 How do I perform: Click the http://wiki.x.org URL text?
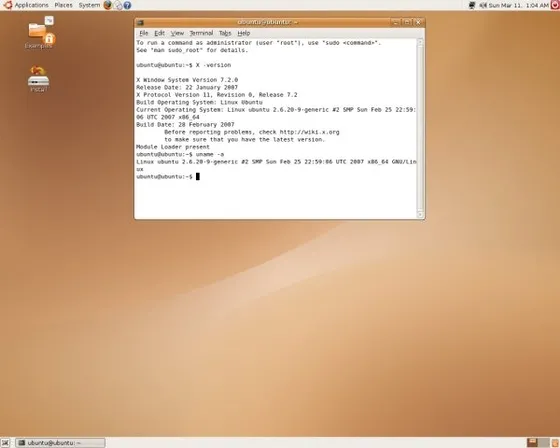point(309,132)
